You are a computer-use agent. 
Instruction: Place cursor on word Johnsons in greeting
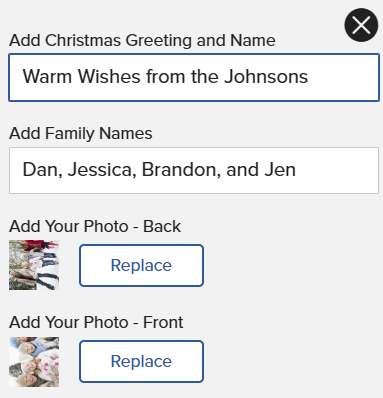tap(266, 76)
